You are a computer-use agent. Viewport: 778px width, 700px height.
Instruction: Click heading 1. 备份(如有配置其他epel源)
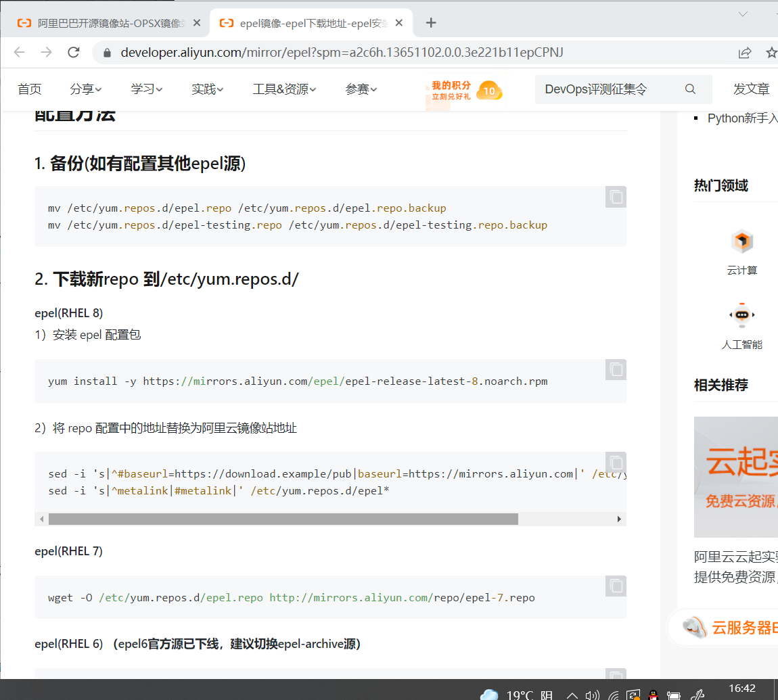pyautogui.click(x=140, y=163)
